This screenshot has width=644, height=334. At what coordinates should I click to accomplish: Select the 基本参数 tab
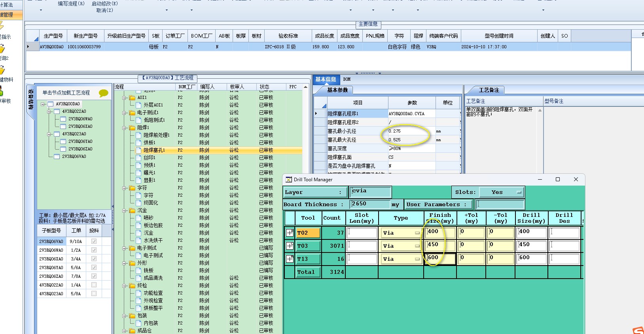tap(337, 90)
